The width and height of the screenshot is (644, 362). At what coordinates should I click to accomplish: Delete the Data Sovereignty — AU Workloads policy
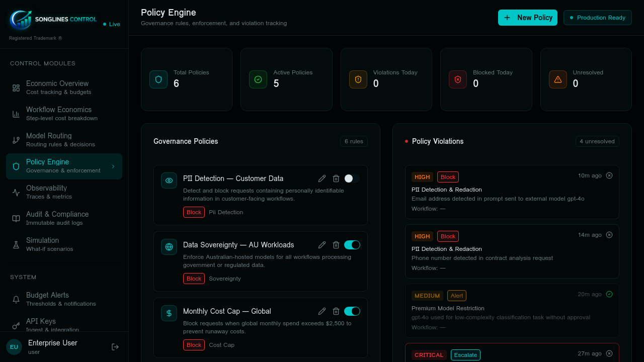(336, 245)
